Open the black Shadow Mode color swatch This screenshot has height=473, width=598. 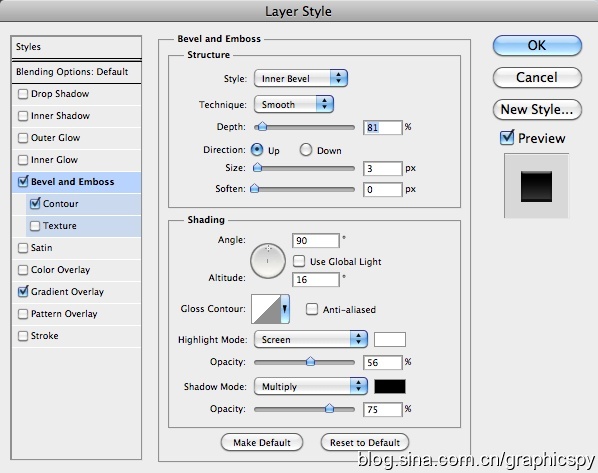pyautogui.click(x=390, y=386)
